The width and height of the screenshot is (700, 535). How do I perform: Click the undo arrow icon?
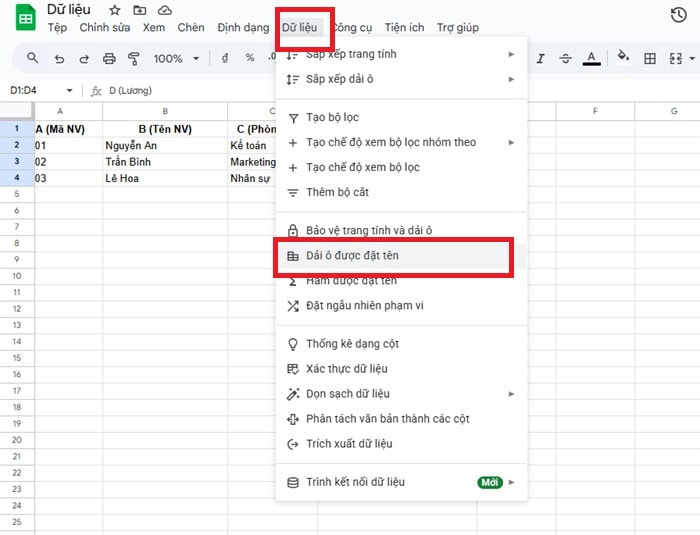click(59, 58)
